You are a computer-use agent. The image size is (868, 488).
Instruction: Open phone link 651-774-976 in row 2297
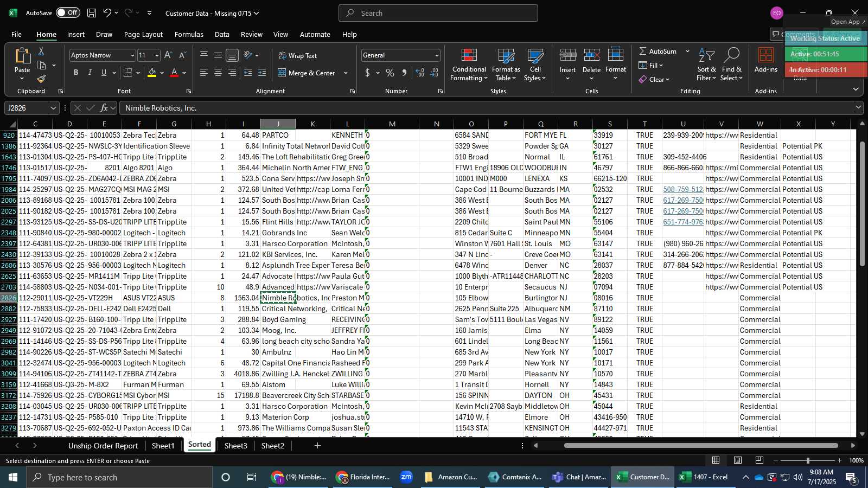[x=683, y=222]
